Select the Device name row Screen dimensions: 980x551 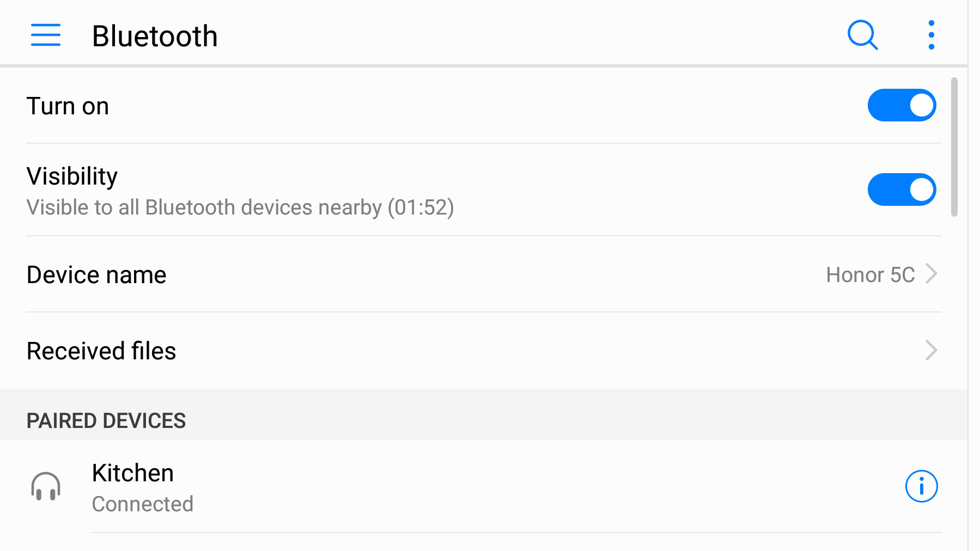(484, 274)
